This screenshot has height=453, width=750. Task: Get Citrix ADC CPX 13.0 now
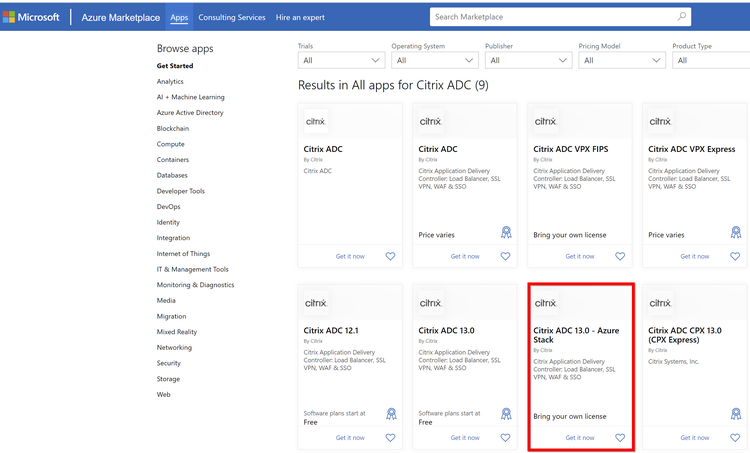click(x=695, y=438)
